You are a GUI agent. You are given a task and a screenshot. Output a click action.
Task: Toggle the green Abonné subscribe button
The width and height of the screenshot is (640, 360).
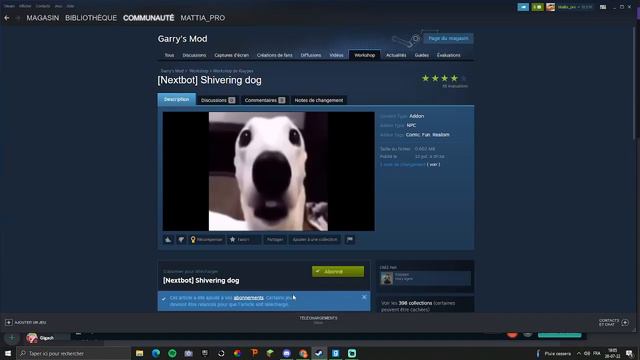[x=338, y=271]
